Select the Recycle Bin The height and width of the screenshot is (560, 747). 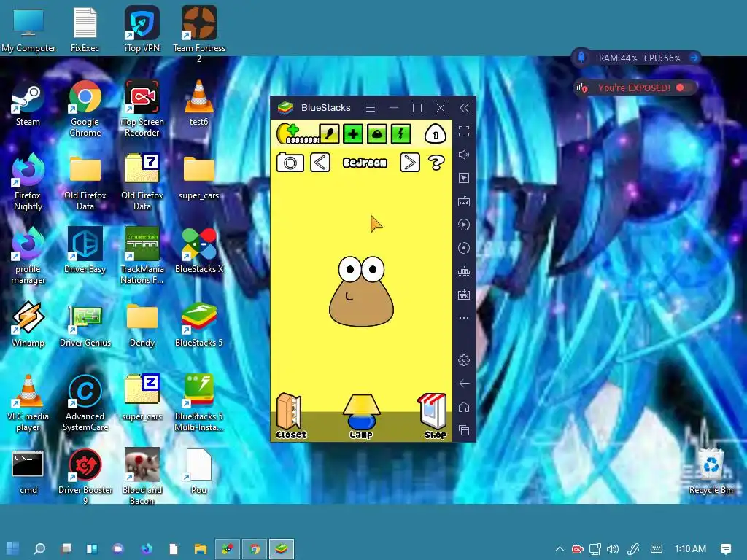tap(711, 472)
